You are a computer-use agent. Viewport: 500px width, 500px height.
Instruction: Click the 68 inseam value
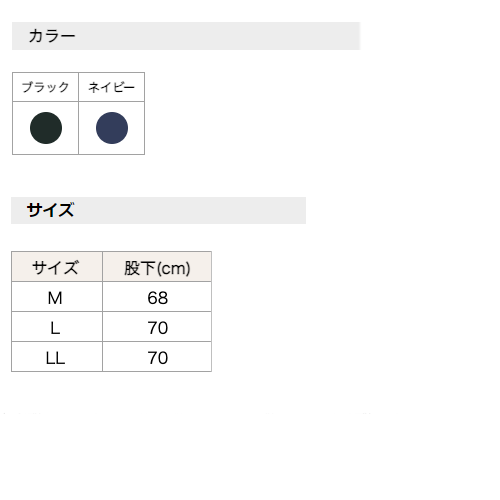pyautogui.click(x=157, y=298)
